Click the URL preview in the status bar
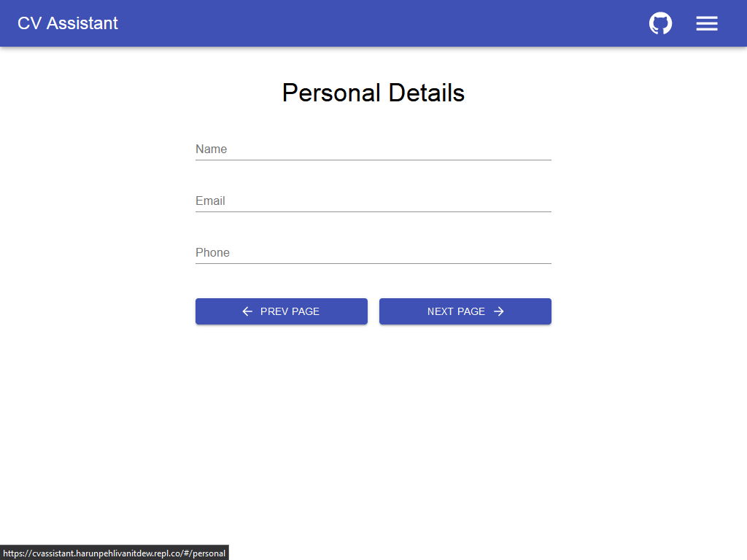 [x=114, y=553]
